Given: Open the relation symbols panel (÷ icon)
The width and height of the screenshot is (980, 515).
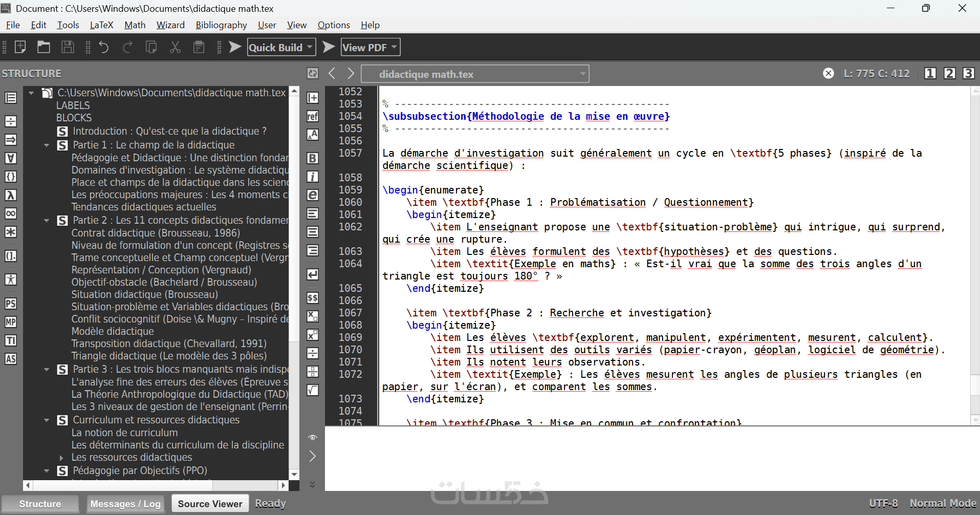Looking at the screenshot, I should [x=11, y=121].
